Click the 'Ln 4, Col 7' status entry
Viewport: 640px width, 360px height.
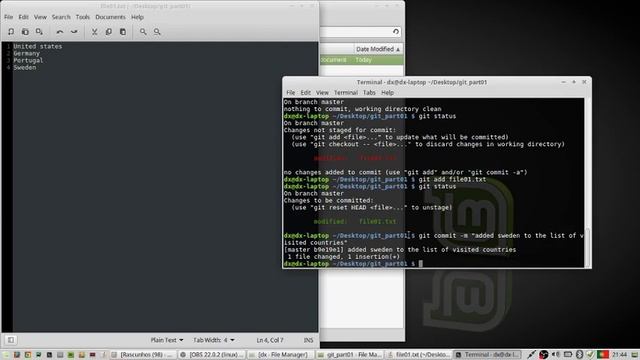click(x=270, y=340)
